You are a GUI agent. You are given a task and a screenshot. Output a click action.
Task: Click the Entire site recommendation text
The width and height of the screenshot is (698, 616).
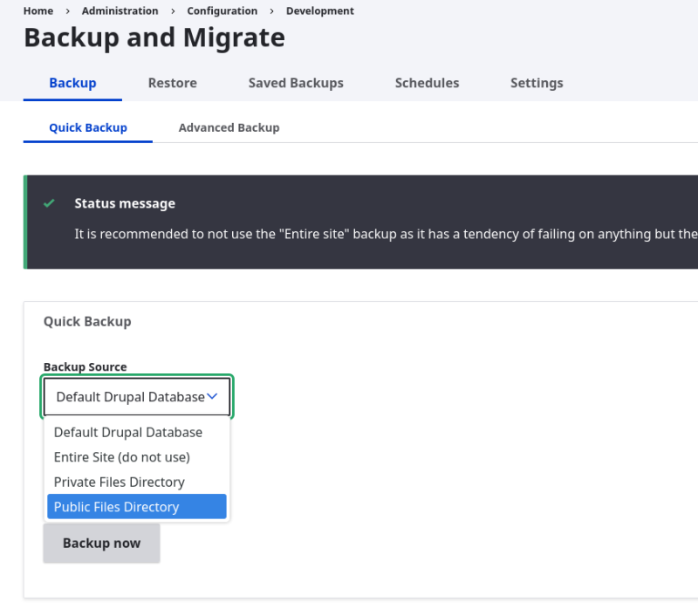click(386, 234)
